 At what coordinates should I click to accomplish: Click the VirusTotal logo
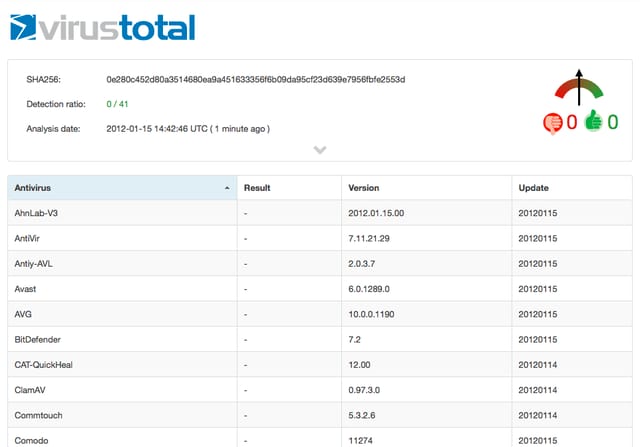(103, 28)
